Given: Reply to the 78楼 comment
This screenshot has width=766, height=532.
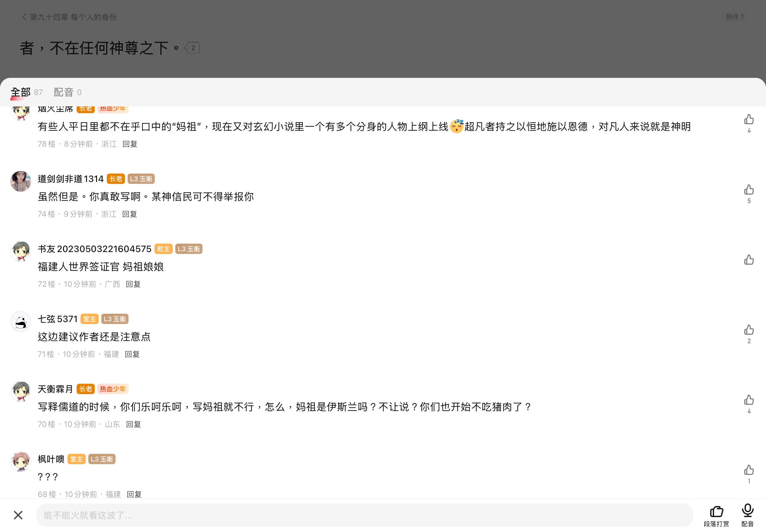Looking at the screenshot, I should (x=130, y=144).
